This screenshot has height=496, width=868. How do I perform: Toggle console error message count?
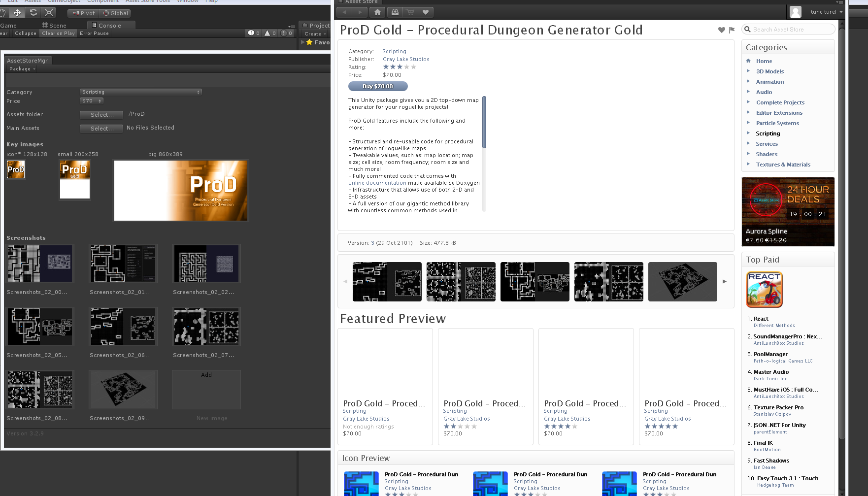pyautogui.click(x=287, y=33)
